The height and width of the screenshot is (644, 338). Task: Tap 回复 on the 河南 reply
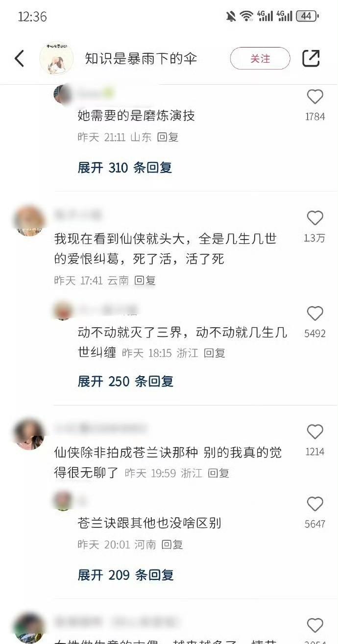click(x=172, y=545)
